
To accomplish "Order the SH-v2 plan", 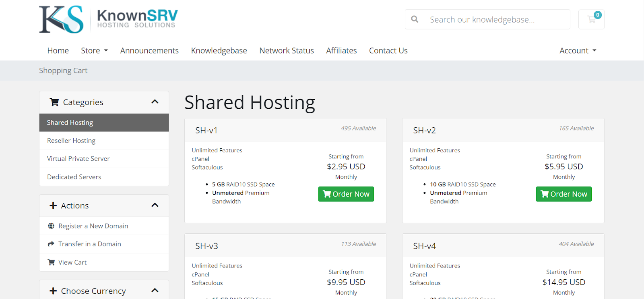I will point(564,194).
